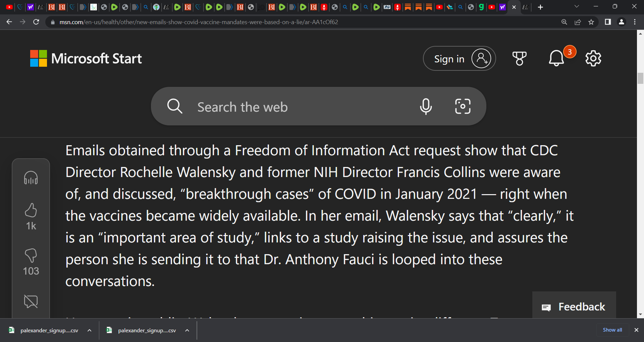The image size is (644, 342).
Task: Like the article with thumbs-up icon
Action: (x=31, y=210)
